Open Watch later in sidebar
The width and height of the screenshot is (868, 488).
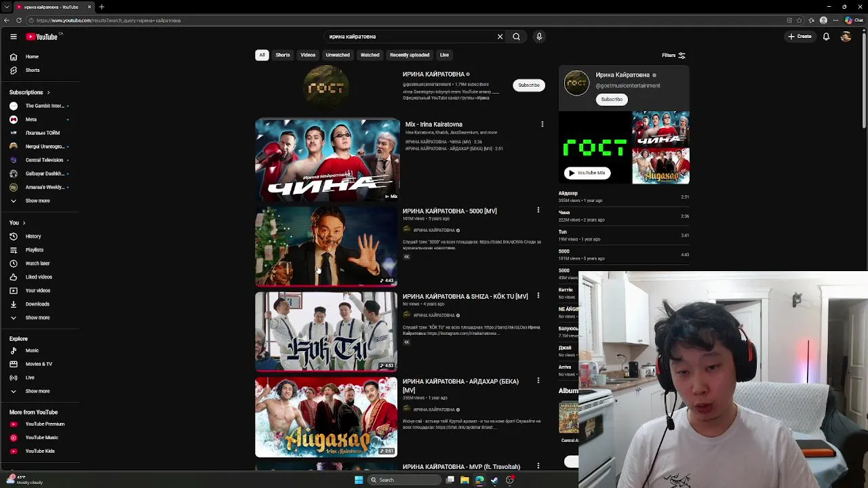(x=37, y=264)
